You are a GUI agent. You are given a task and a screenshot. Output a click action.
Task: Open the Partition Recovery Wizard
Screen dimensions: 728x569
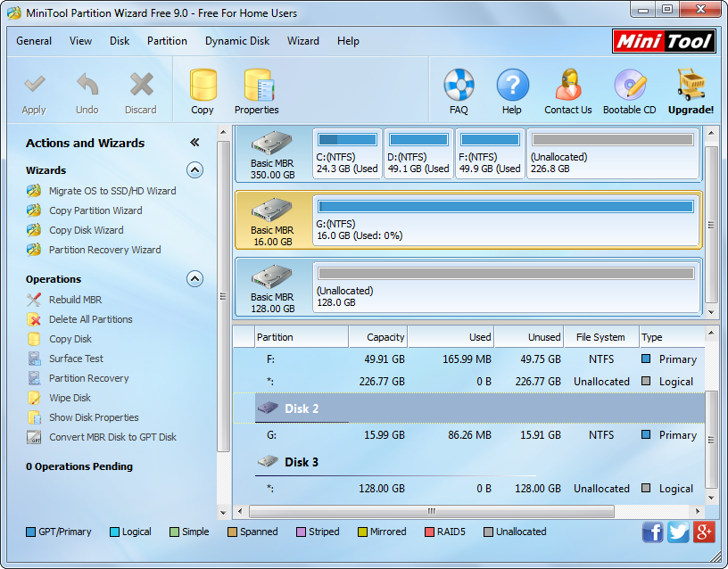pyautogui.click(x=105, y=250)
